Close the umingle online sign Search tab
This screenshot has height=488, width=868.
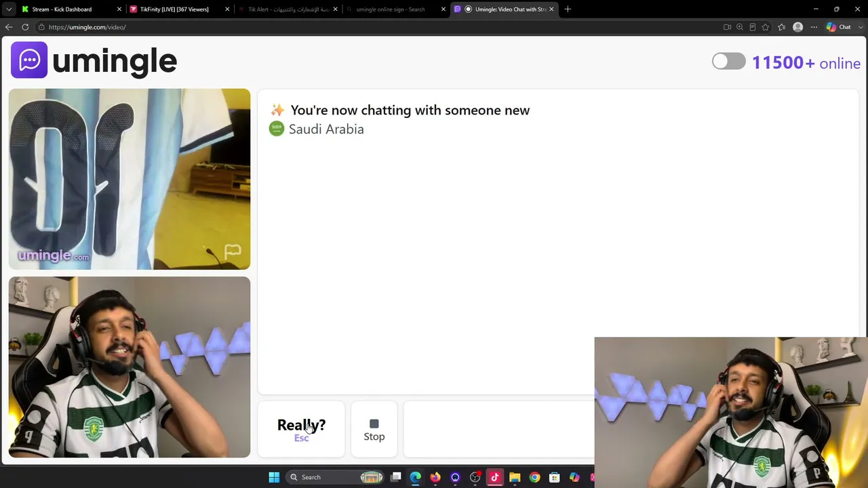click(443, 9)
